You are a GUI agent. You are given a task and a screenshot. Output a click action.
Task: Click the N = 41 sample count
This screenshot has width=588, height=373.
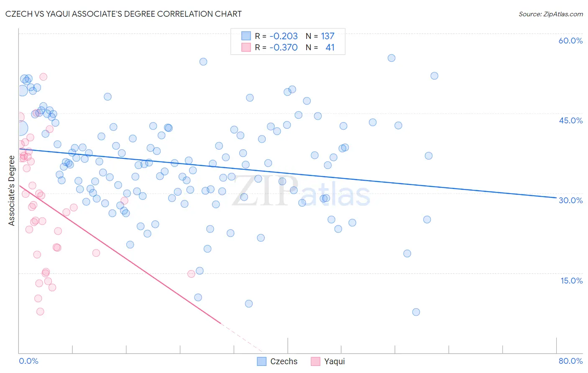320,47
